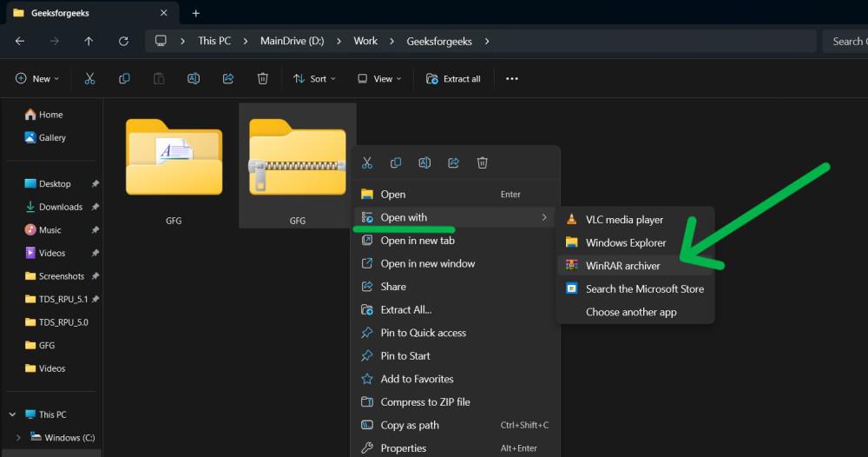
Task: Click the Extract all toolbar button
Action: coord(453,79)
